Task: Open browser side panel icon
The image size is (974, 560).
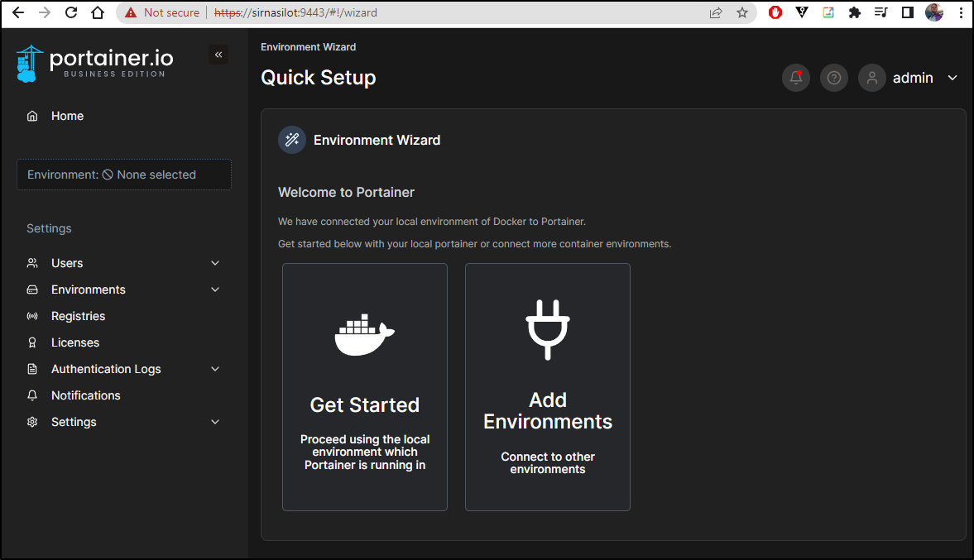Action: 908,12
